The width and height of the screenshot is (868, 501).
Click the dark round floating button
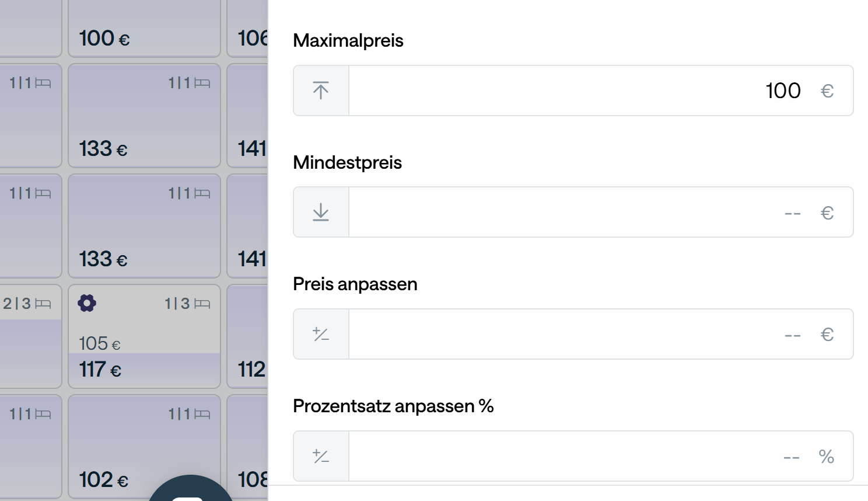tap(190, 489)
